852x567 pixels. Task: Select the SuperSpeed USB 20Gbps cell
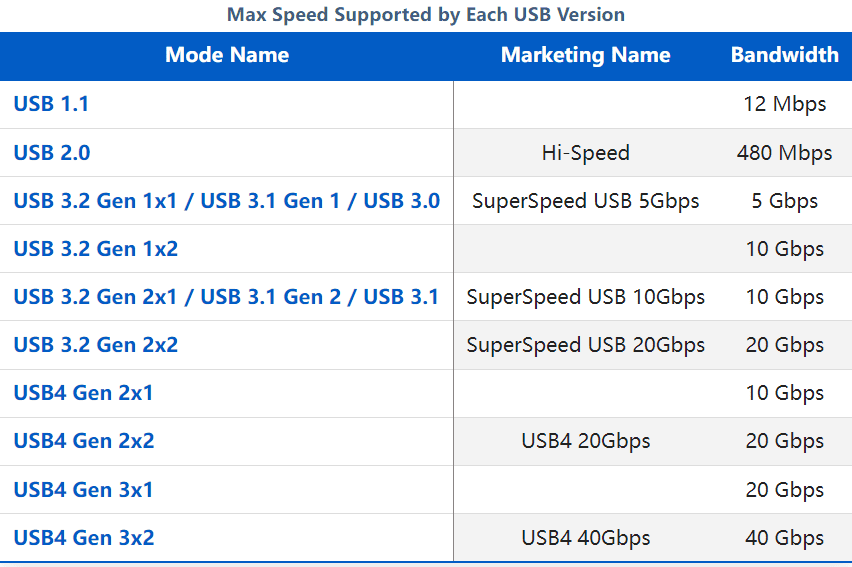pyautogui.click(x=585, y=345)
